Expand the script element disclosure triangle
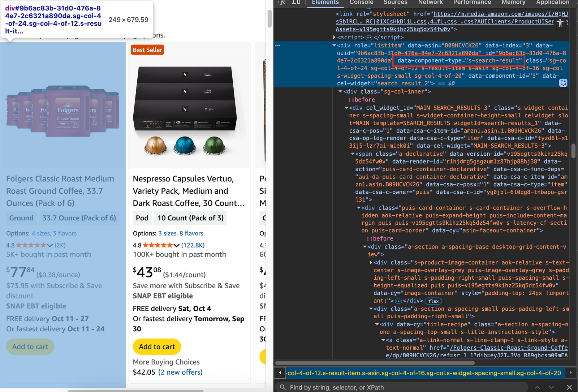 pyautogui.click(x=334, y=37)
